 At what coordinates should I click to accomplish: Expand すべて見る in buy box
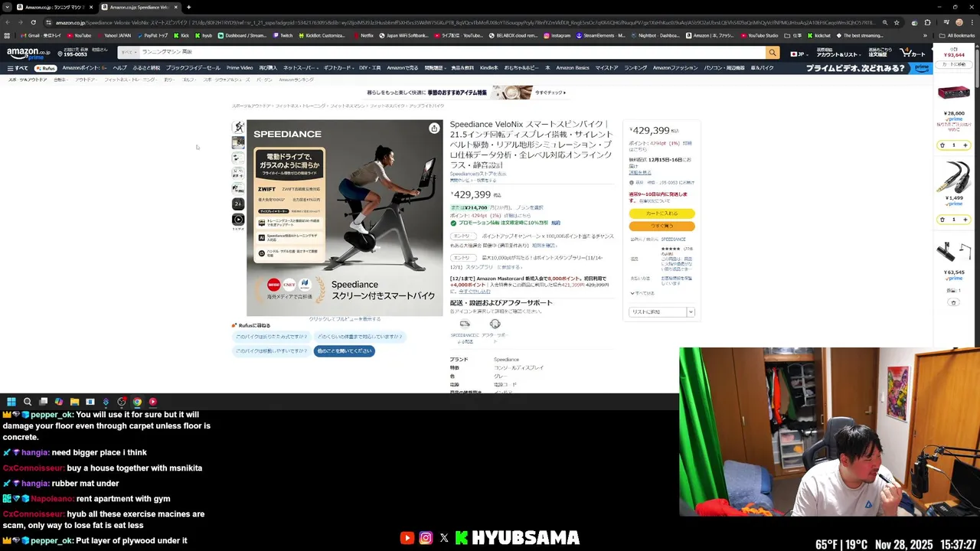(642, 293)
